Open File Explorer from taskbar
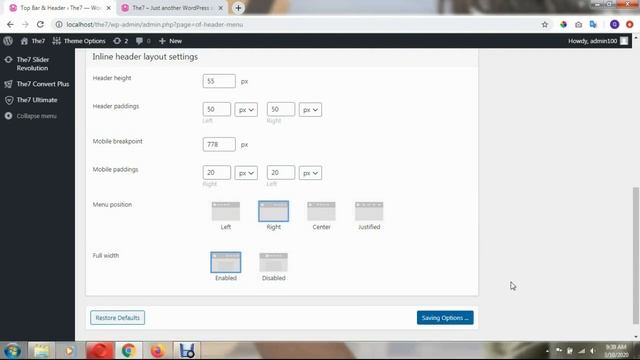Viewport: 640px width, 360px height. click(41, 351)
